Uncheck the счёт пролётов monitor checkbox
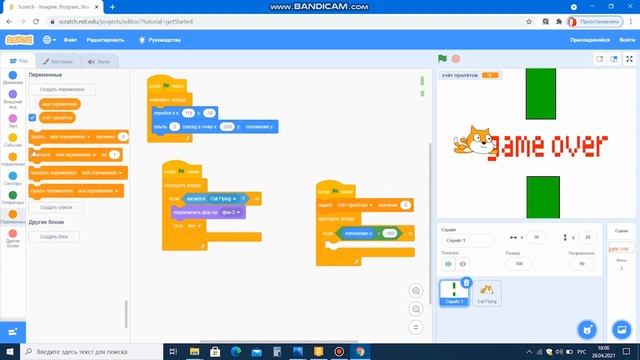Screen dimensions: 640x360 [x=32, y=118]
